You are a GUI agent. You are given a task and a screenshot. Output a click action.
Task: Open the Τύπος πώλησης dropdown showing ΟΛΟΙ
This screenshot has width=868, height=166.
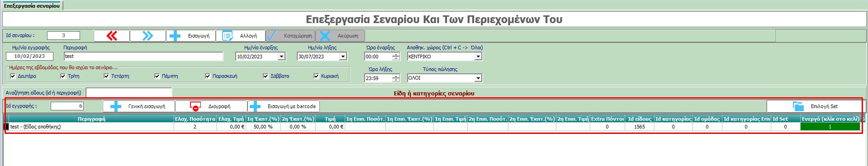point(478,78)
